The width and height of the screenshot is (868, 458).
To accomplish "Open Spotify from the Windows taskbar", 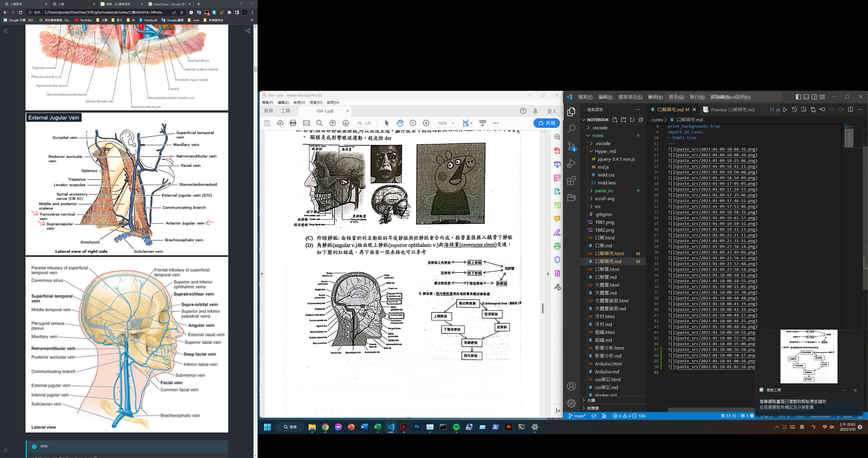I will pos(456,427).
